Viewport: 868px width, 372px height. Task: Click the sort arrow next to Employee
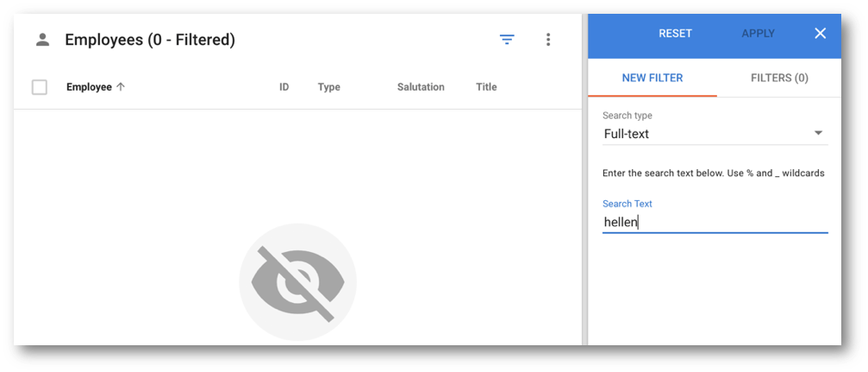coord(121,87)
